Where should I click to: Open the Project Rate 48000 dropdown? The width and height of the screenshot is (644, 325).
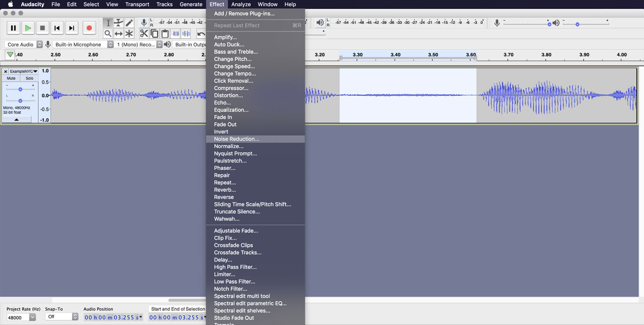point(21,317)
